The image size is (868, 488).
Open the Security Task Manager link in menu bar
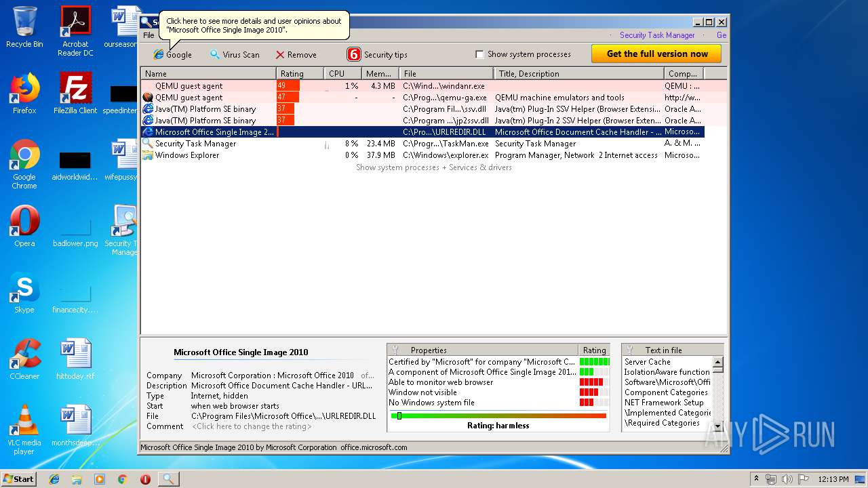[657, 35]
